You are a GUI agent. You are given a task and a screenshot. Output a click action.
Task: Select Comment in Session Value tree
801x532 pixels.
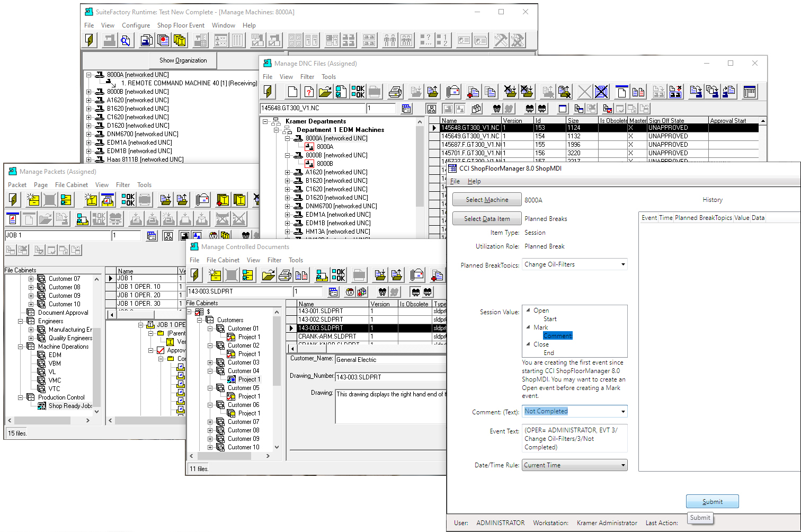tap(557, 336)
